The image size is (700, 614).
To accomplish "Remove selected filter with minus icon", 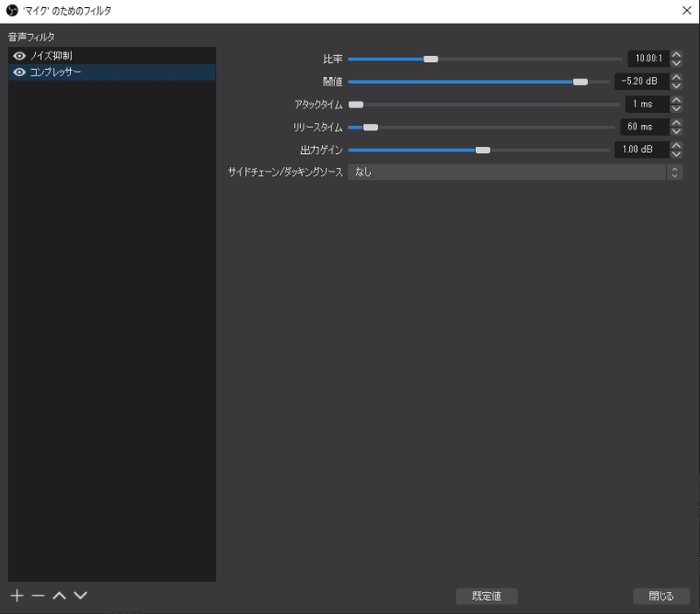I will point(38,596).
